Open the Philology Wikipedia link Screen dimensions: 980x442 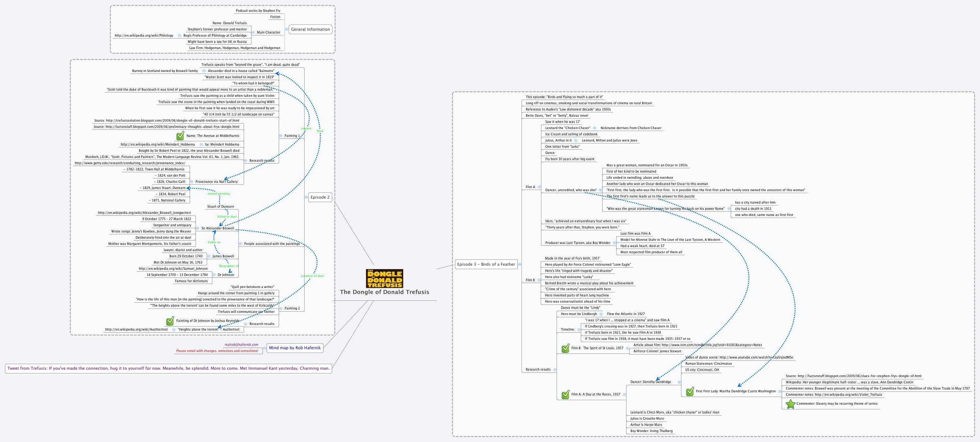pos(144,36)
